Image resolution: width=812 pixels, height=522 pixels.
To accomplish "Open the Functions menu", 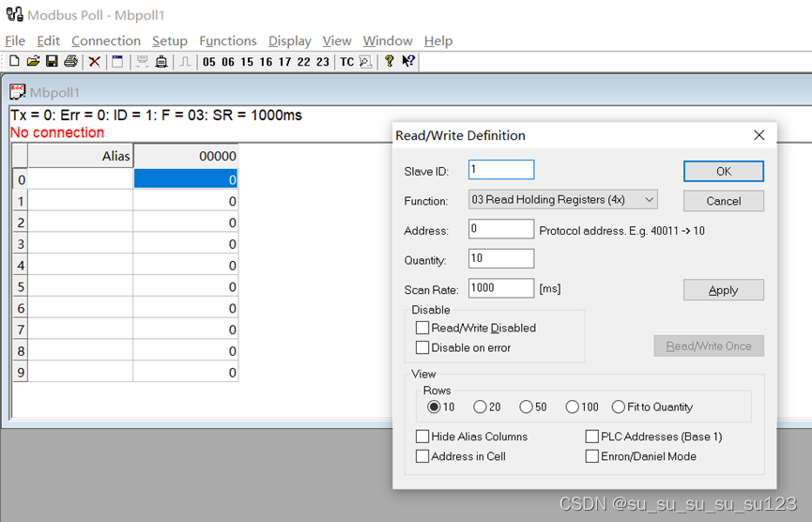I will click(x=228, y=41).
